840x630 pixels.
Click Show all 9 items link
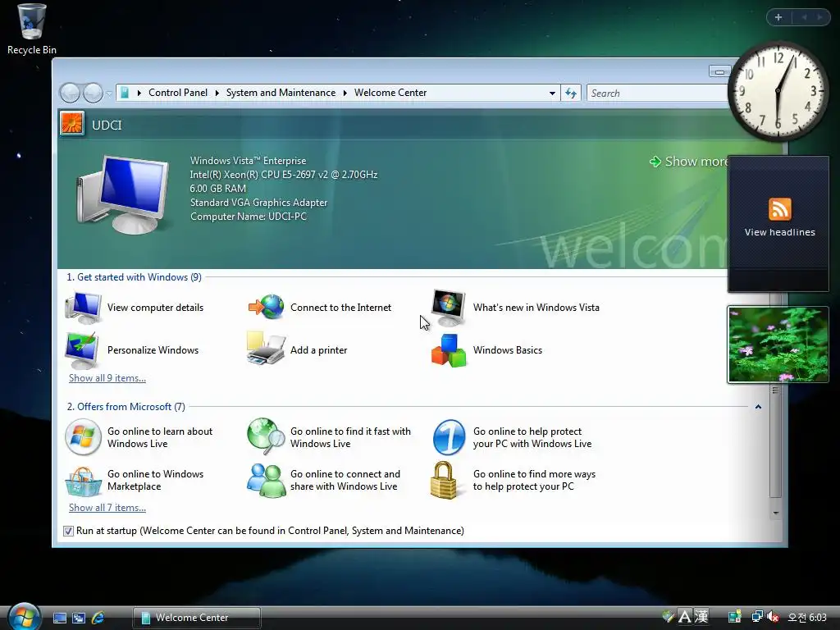pos(107,378)
